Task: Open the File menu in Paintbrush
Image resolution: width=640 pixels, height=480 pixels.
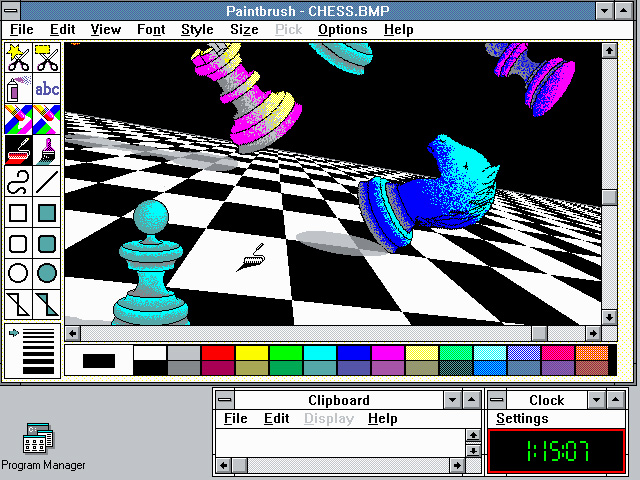Action: 22,29
